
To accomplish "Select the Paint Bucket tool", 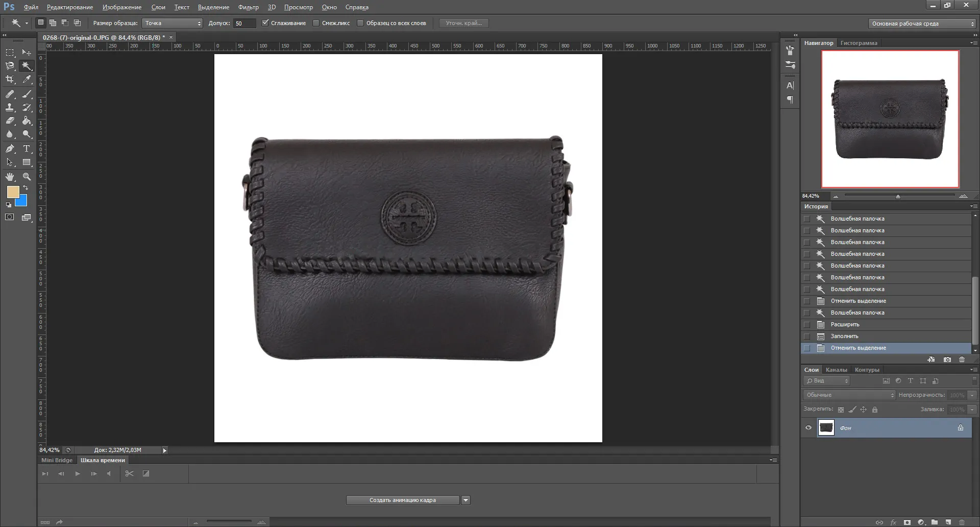I will [x=27, y=121].
